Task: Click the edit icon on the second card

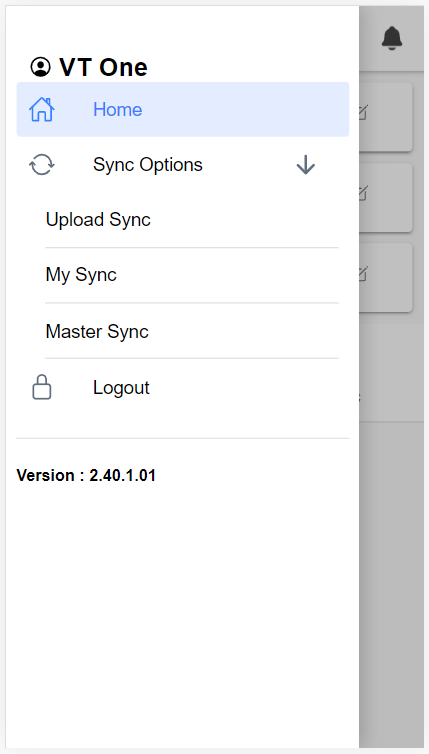Action: tap(363, 193)
